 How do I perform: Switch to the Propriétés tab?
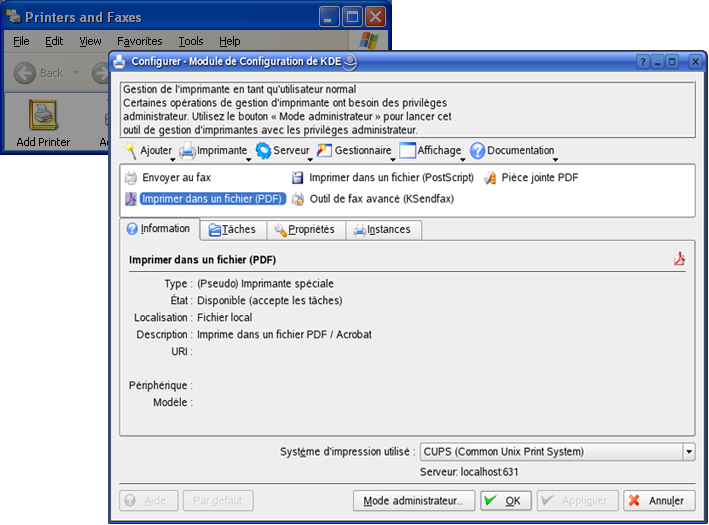[306, 230]
